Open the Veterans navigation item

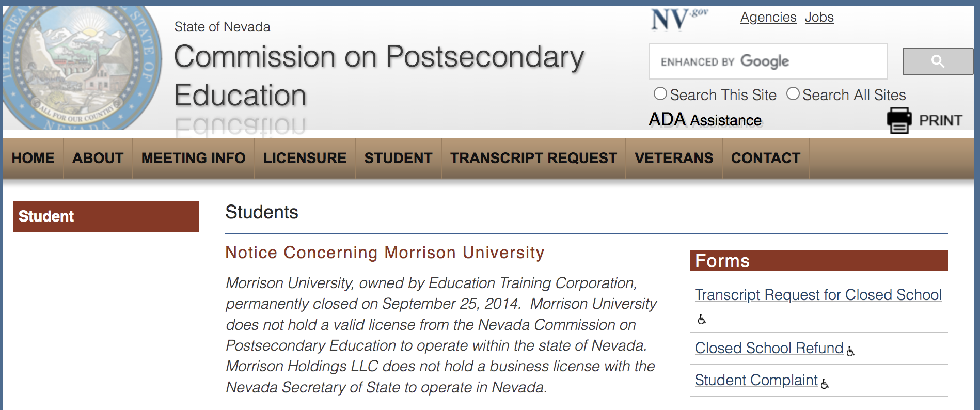pyautogui.click(x=674, y=158)
